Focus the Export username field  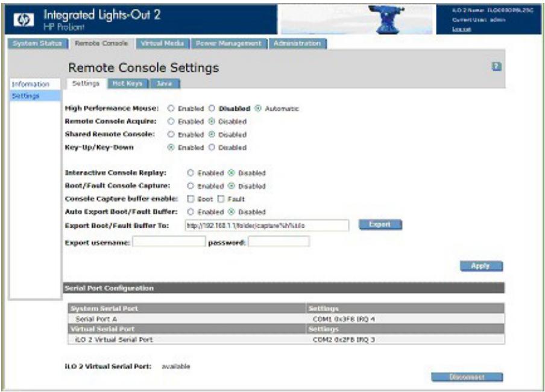(x=169, y=241)
